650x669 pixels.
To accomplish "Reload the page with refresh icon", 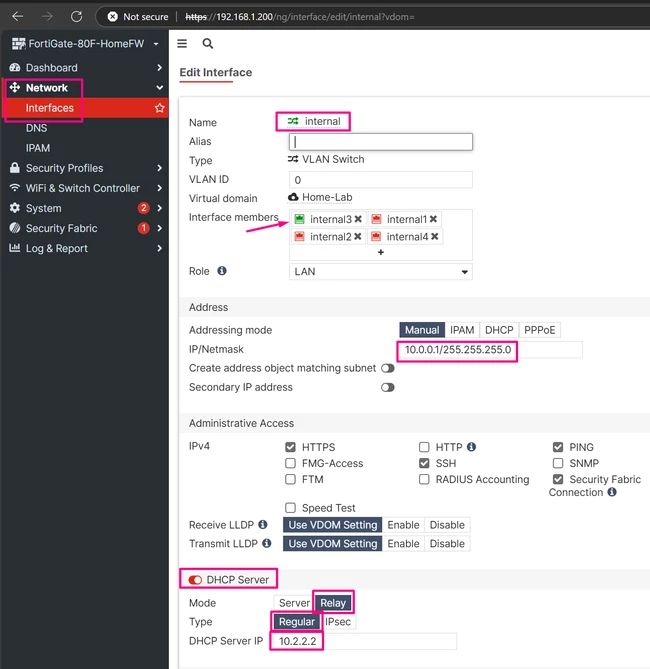I will tap(76, 17).
